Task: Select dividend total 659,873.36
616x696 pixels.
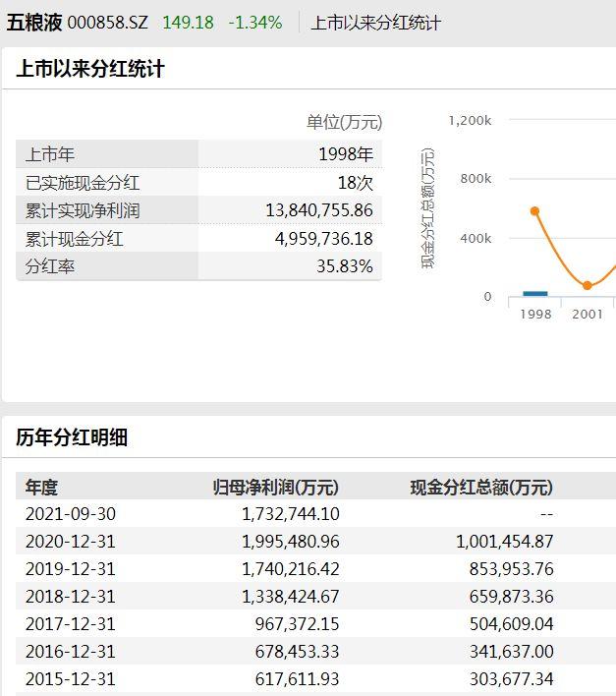Action: [511, 597]
